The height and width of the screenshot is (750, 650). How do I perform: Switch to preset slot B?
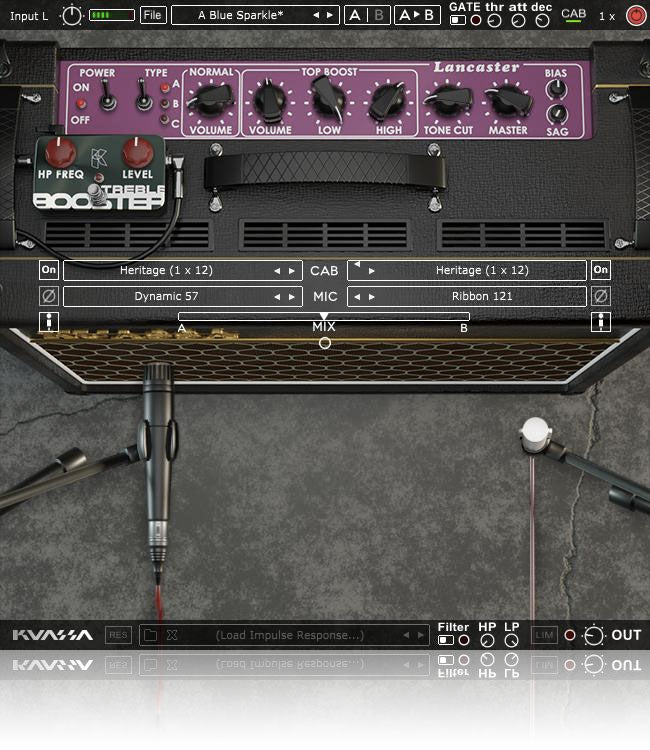point(379,15)
